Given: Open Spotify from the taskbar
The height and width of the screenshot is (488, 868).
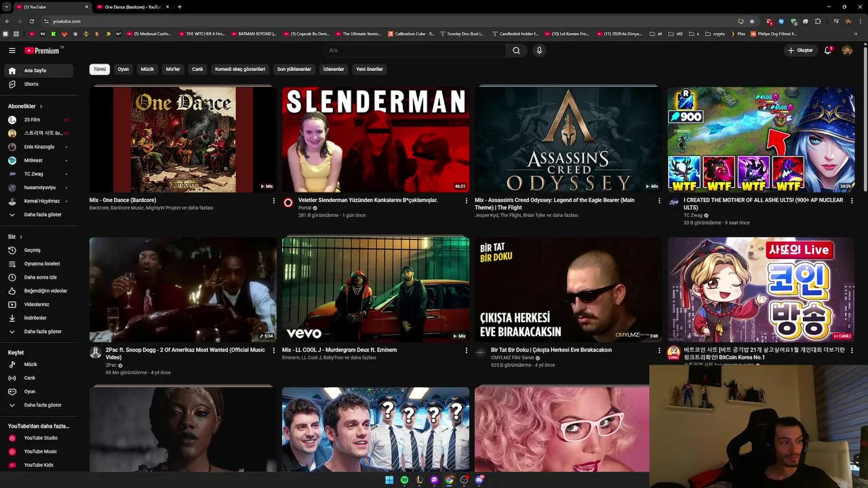Looking at the screenshot, I should (404, 480).
